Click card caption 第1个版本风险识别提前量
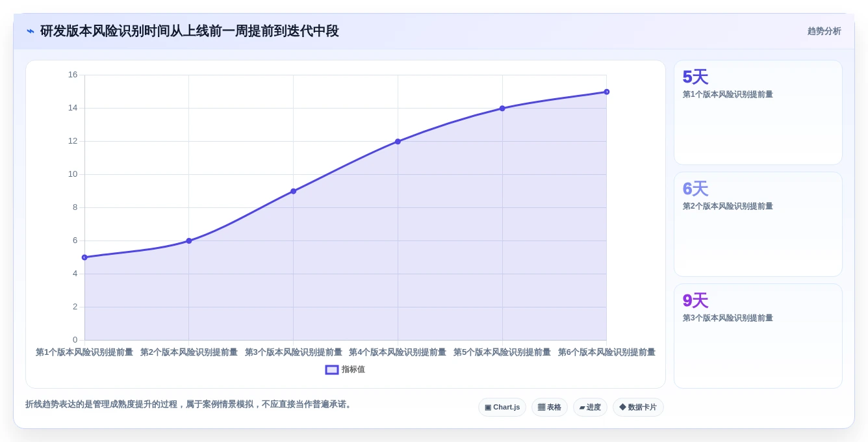 click(x=728, y=94)
